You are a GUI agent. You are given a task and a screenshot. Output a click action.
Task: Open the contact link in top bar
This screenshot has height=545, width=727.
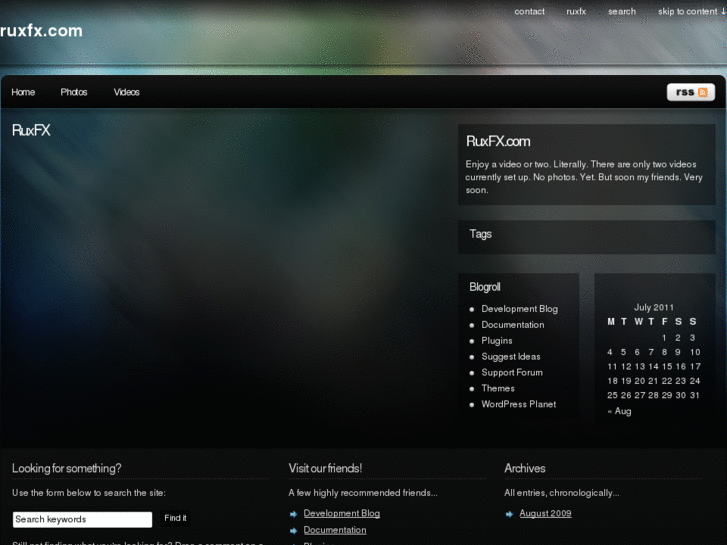click(529, 12)
